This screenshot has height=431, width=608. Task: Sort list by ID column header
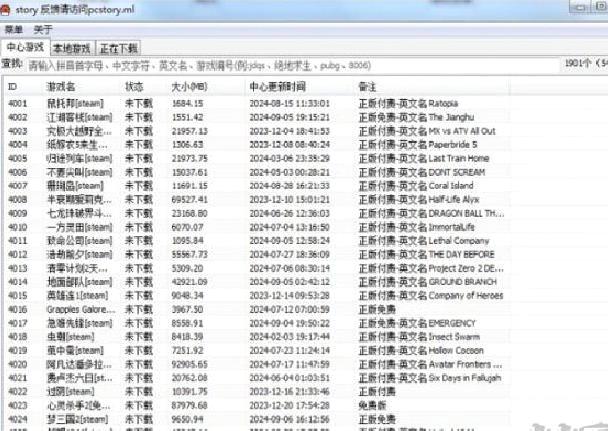(12, 86)
